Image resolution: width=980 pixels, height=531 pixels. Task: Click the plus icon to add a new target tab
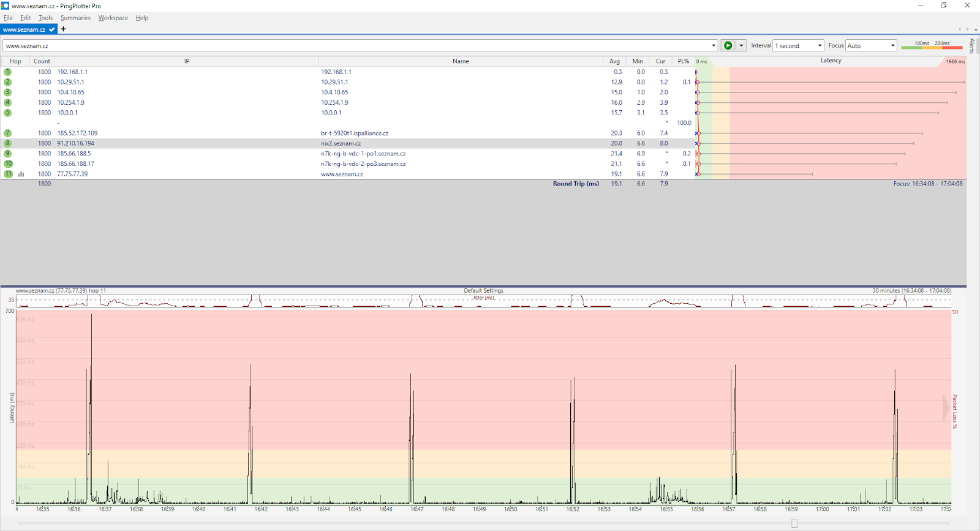(x=63, y=29)
